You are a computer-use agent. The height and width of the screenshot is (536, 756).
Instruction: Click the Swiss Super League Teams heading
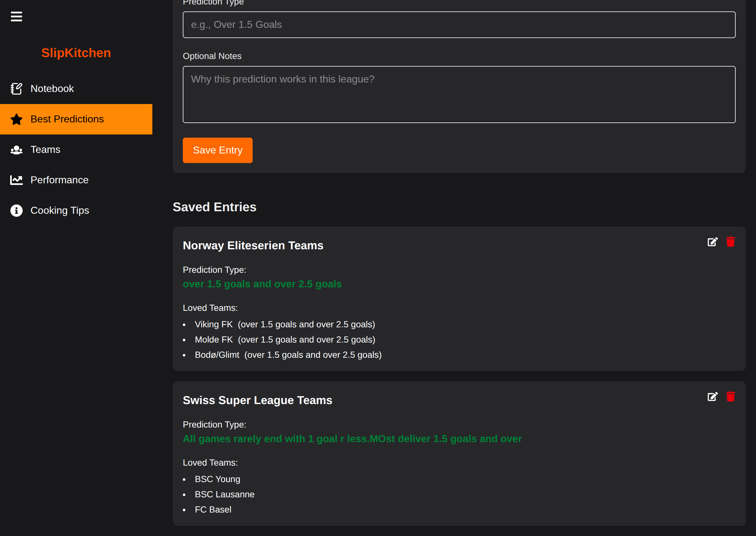point(257,400)
